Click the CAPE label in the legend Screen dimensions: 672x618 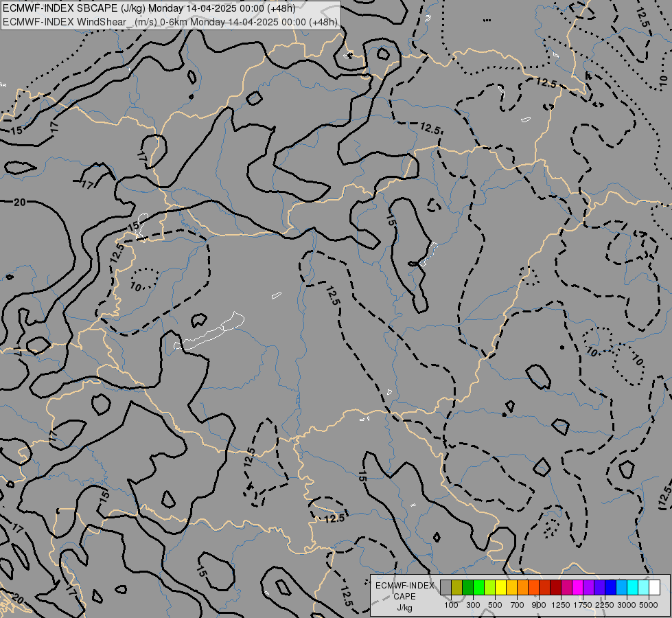[404, 597]
